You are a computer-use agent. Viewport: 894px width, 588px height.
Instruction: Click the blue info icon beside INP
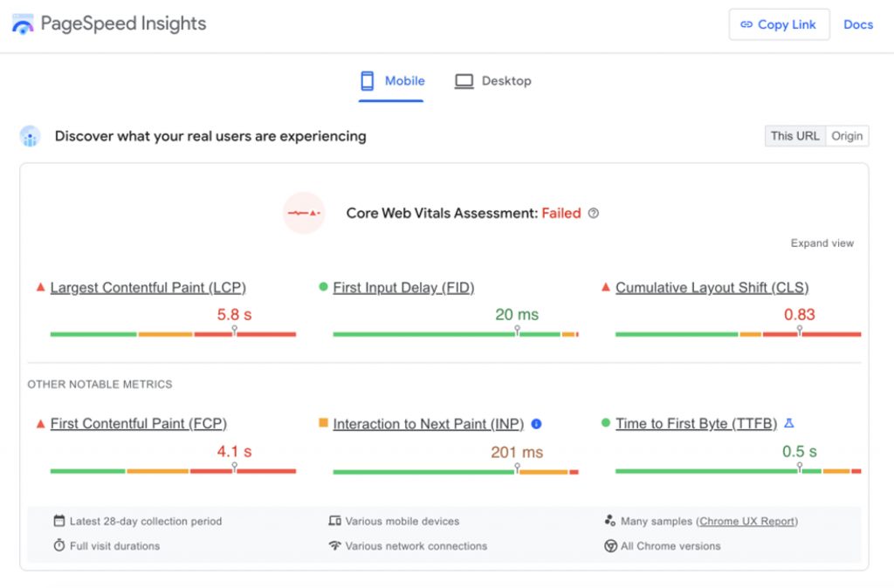click(x=537, y=424)
